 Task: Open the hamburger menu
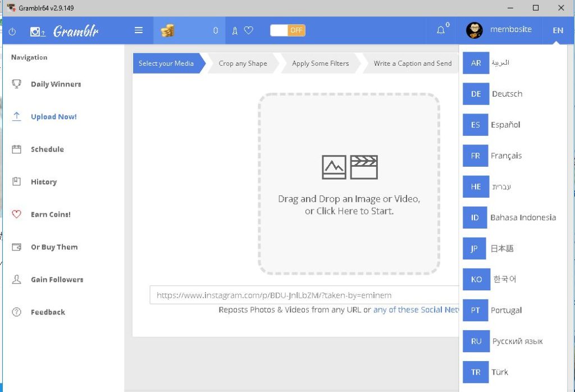tap(139, 30)
